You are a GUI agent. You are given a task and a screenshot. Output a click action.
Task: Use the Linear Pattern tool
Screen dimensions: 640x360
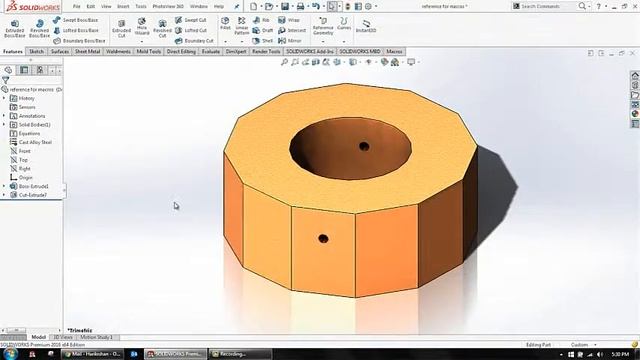click(242, 26)
